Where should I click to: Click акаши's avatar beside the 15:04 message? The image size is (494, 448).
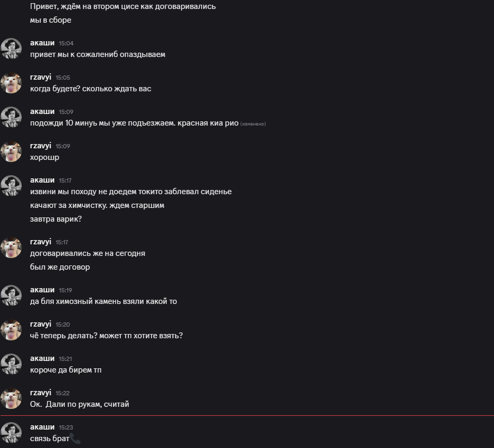pyautogui.click(x=11, y=49)
